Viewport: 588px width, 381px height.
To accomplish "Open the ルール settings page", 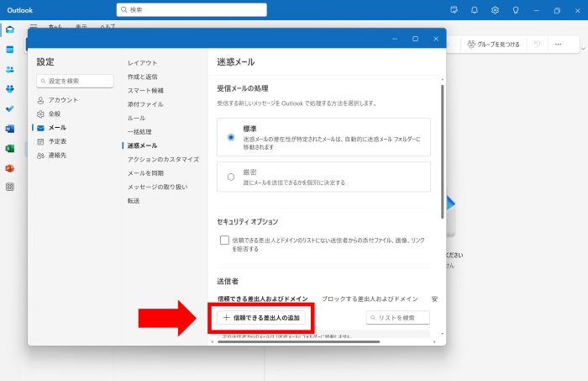I will [x=136, y=118].
